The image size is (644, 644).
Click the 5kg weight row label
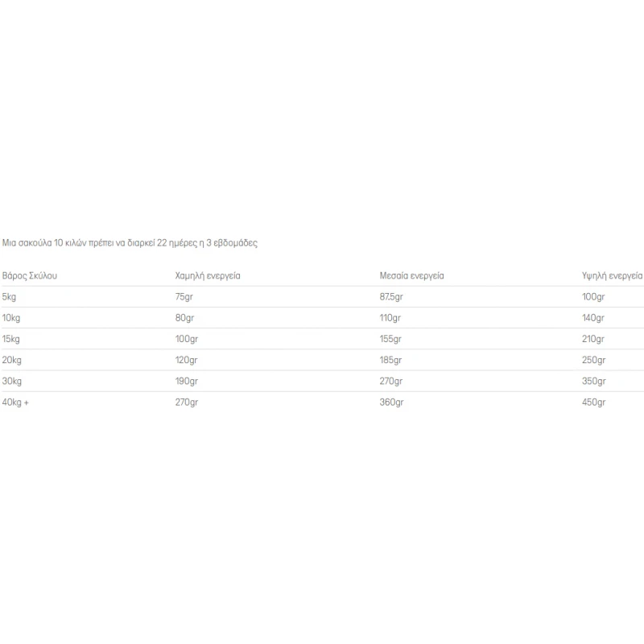(x=9, y=297)
